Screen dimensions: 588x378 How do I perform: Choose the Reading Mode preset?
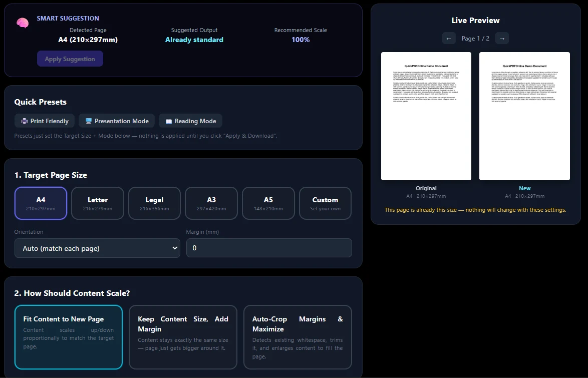click(x=190, y=121)
